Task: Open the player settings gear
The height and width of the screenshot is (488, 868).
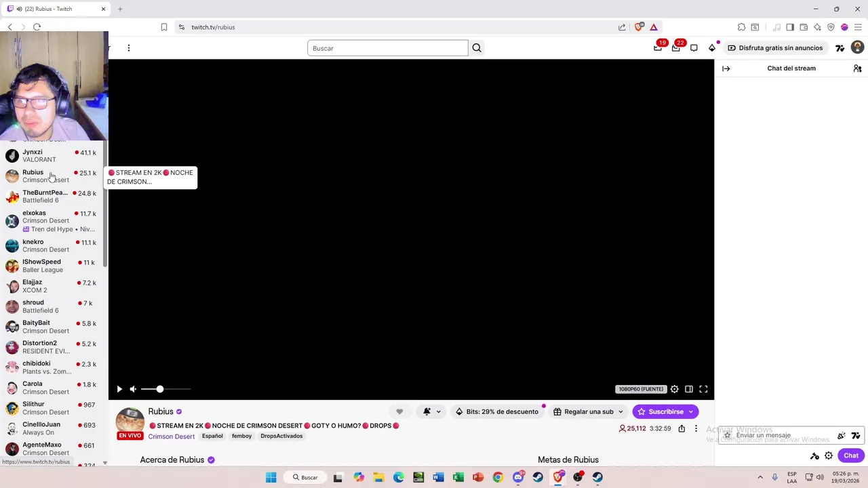Action: (675, 389)
